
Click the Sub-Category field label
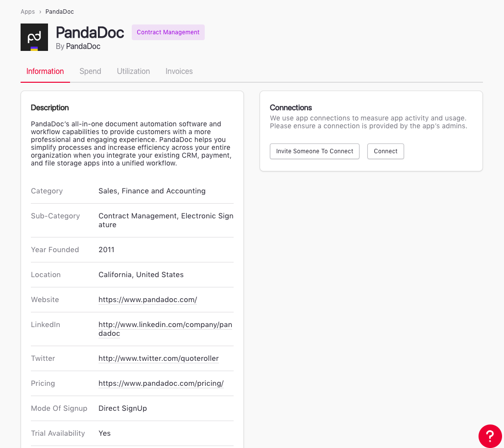click(x=55, y=216)
